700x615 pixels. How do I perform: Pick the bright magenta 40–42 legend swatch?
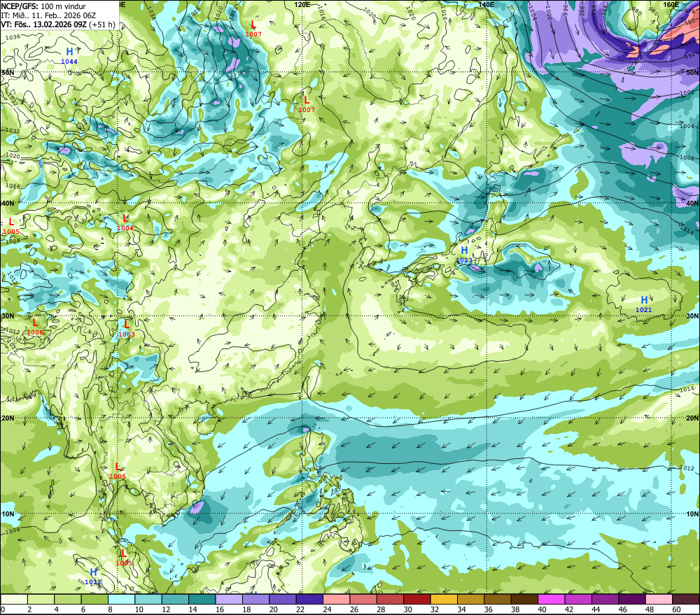552,599
